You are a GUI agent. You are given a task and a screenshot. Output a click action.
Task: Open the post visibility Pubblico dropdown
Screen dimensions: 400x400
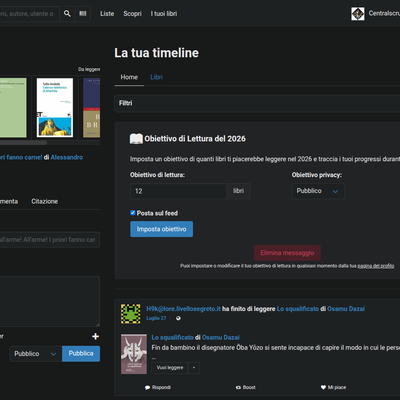coord(36,354)
